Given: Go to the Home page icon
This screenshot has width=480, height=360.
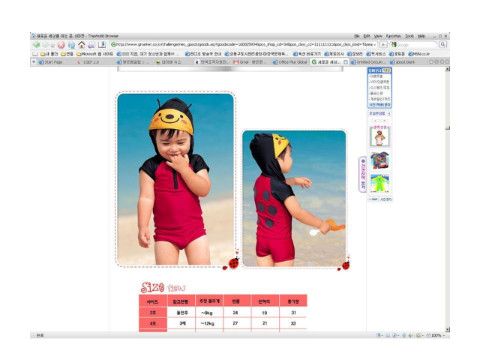Looking at the screenshot, I should point(82,45).
